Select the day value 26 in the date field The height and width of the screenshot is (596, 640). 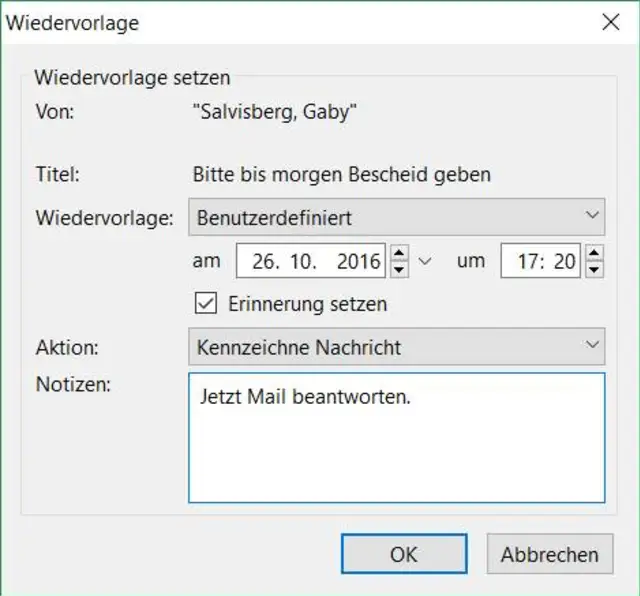264,262
